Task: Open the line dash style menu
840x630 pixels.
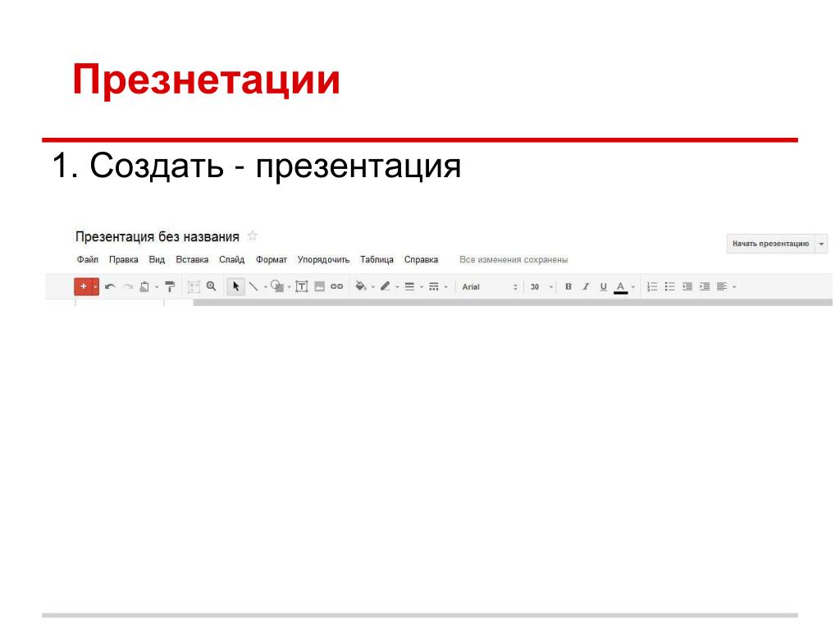Action: click(434, 286)
